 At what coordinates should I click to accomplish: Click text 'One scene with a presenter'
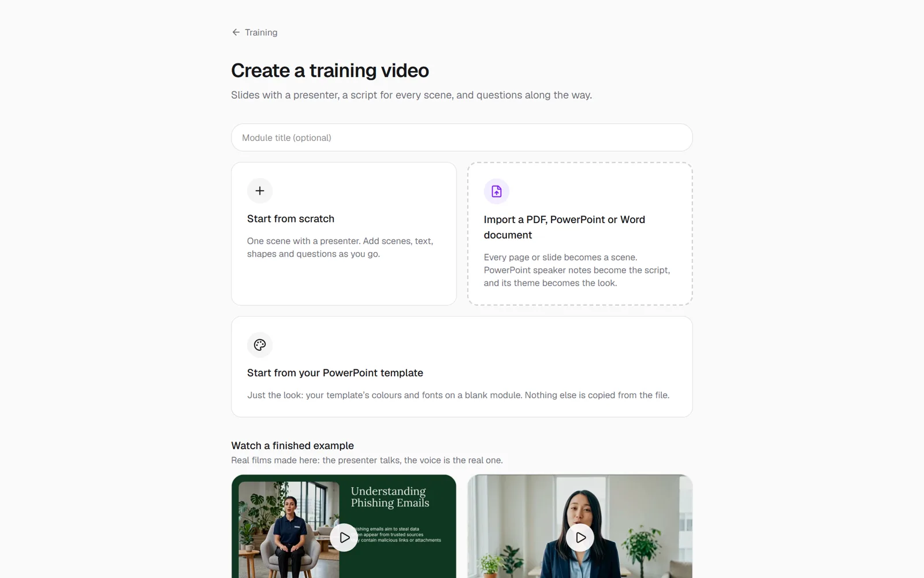303,241
